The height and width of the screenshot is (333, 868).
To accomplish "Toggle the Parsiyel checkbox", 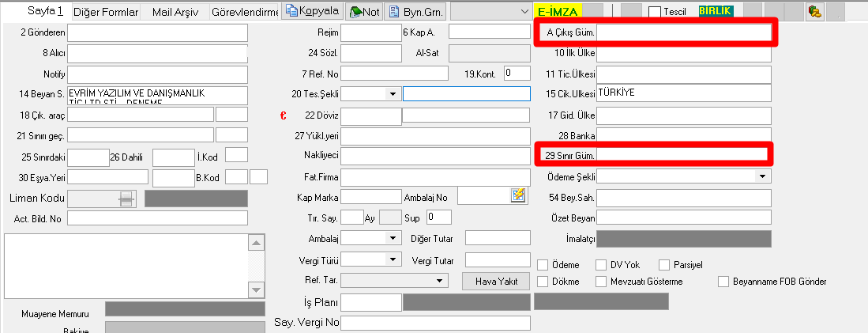I will [663, 265].
